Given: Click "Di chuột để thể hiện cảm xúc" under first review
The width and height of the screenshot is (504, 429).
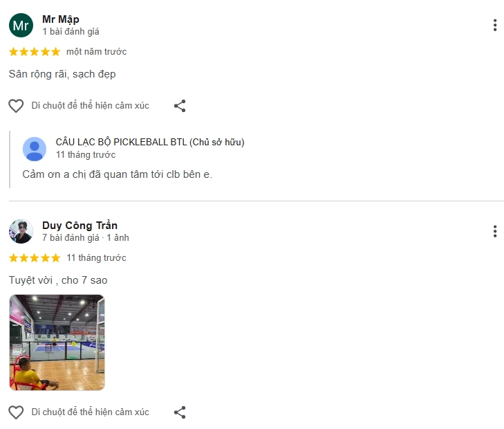Looking at the screenshot, I should coord(91,105).
